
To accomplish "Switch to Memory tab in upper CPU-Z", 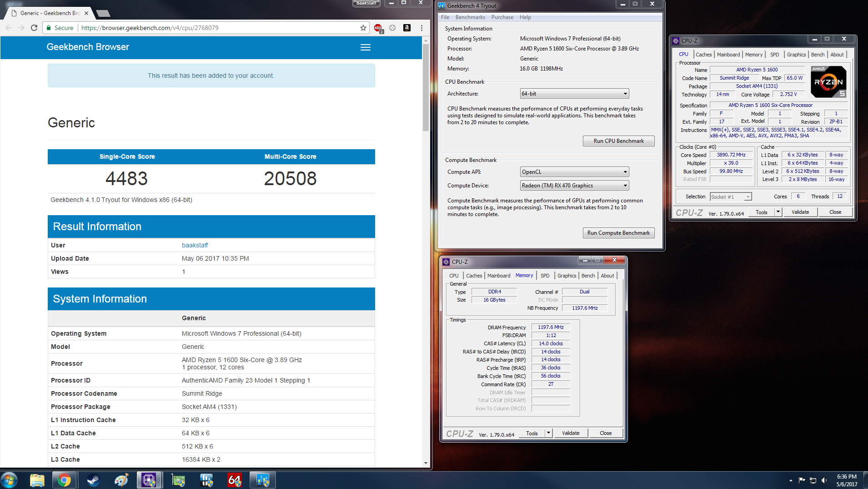I will pos(754,55).
